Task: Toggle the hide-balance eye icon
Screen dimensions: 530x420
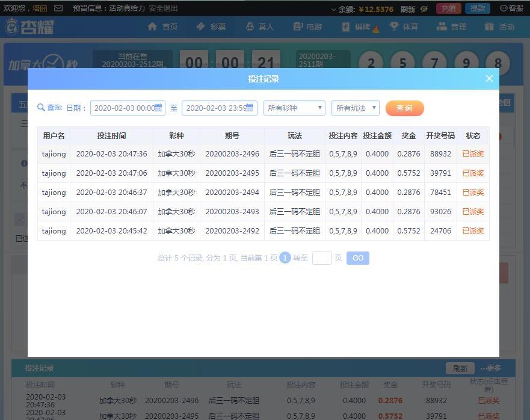Action: [x=424, y=9]
